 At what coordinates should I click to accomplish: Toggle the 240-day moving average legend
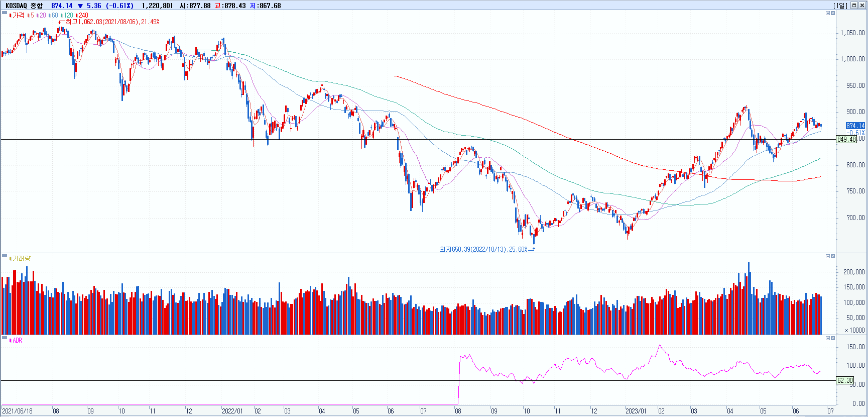pyautogui.click(x=82, y=15)
